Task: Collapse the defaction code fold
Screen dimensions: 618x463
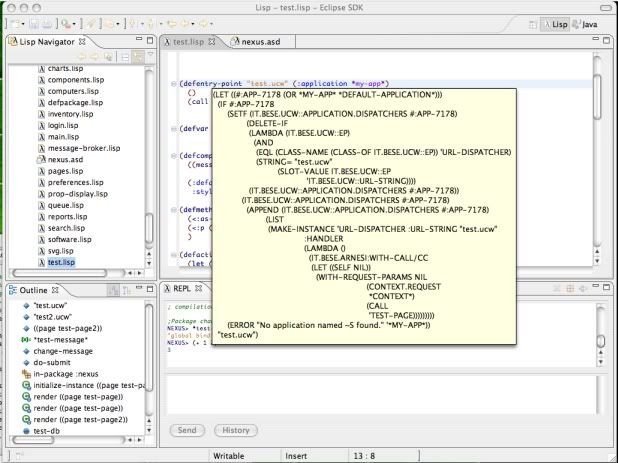Action: (x=173, y=255)
